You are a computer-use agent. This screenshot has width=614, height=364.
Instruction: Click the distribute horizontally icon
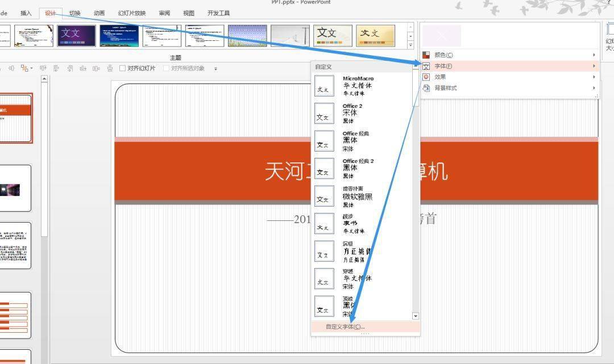96,68
